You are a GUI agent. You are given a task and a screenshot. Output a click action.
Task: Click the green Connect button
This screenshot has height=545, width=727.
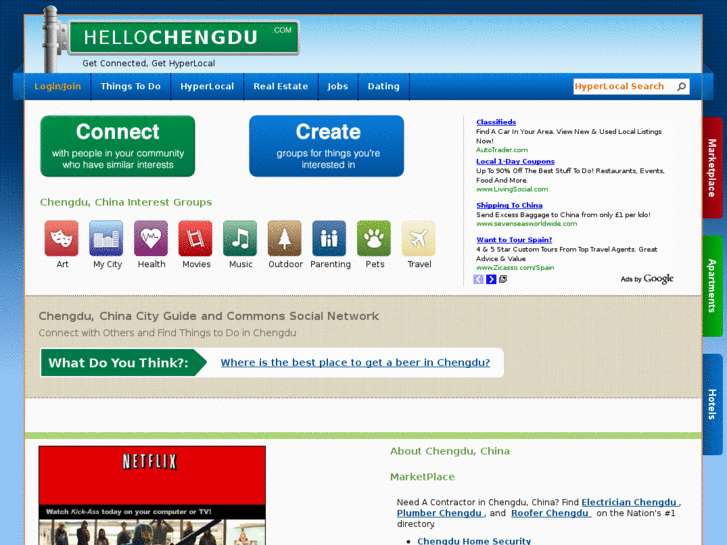(x=118, y=146)
